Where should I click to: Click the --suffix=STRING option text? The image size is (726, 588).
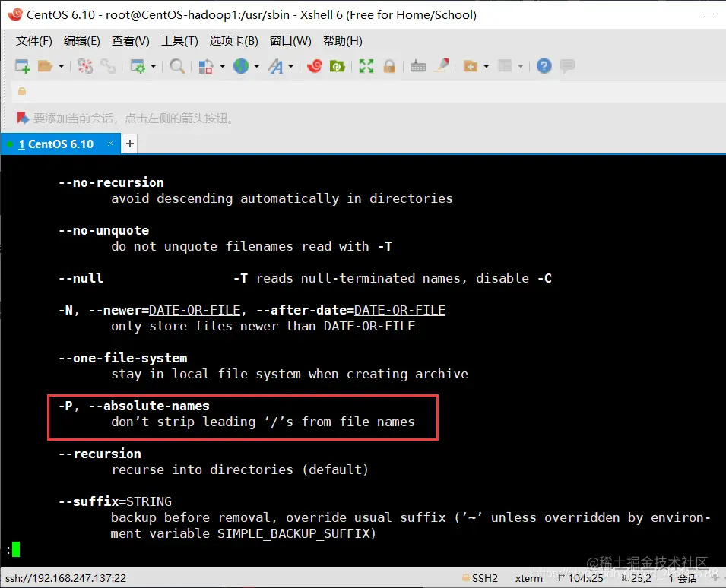(x=116, y=502)
